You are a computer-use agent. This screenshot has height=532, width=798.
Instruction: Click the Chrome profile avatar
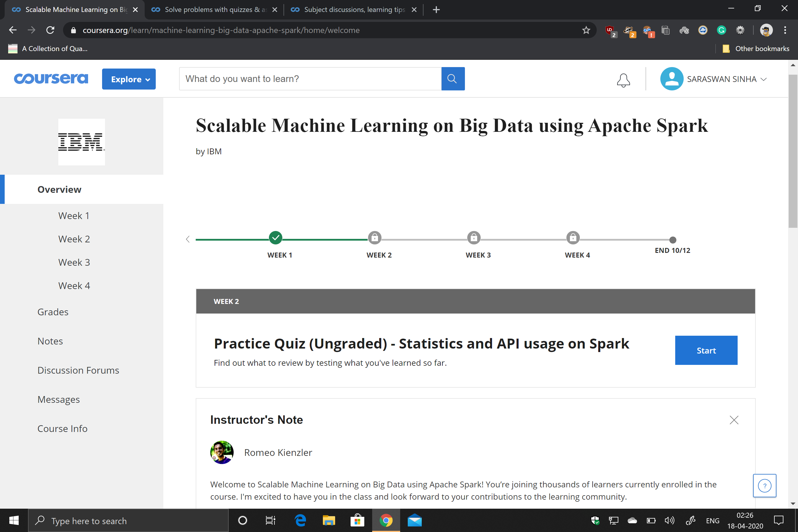click(766, 30)
